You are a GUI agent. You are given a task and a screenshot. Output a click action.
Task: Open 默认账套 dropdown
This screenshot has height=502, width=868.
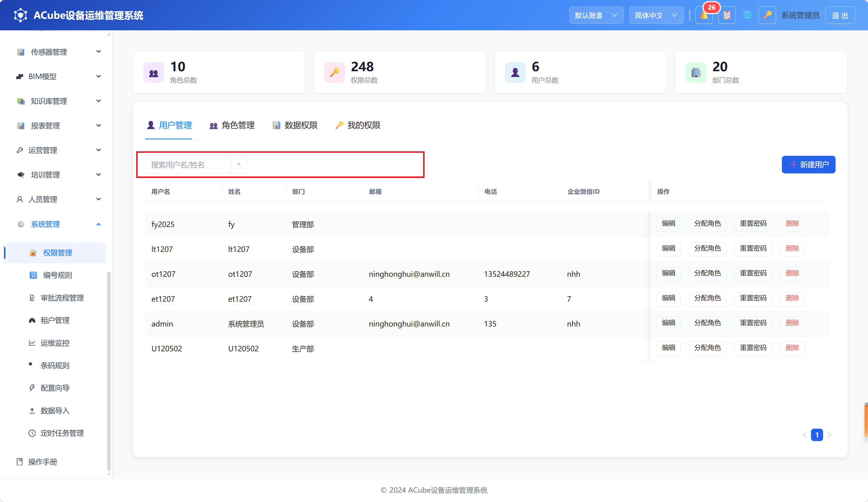(x=596, y=15)
